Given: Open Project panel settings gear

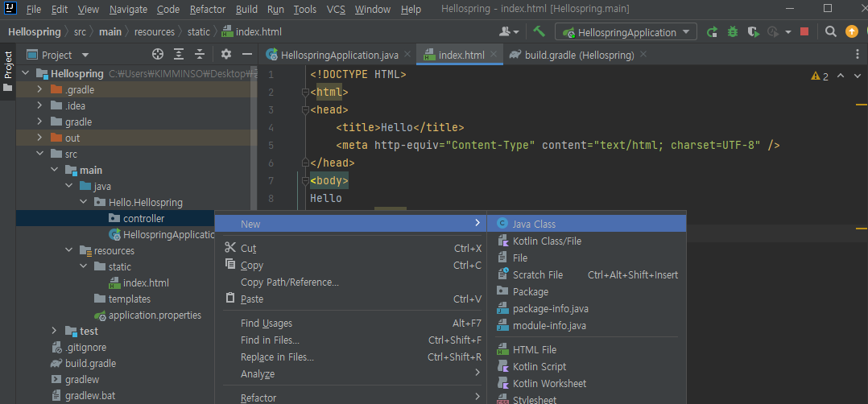Looking at the screenshot, I should pyautogui.click(x=225, y=54).
